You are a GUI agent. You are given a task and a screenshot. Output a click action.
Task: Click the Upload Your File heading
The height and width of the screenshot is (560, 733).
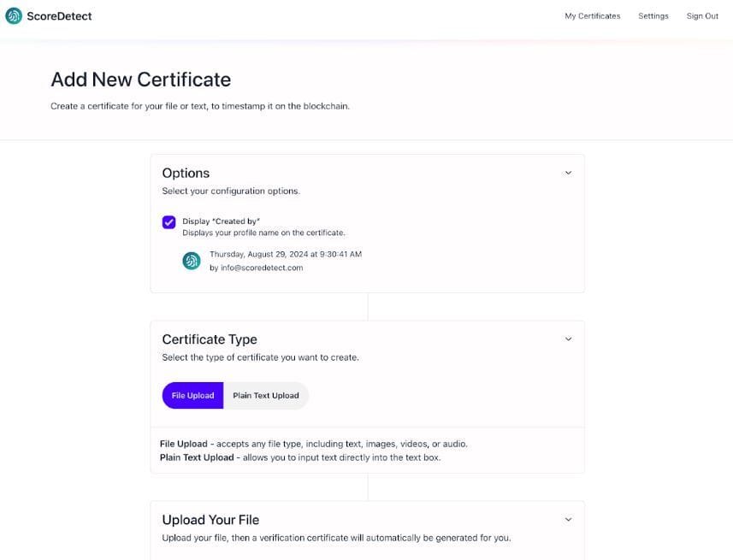pyautogui.click(x=210, y=520)
